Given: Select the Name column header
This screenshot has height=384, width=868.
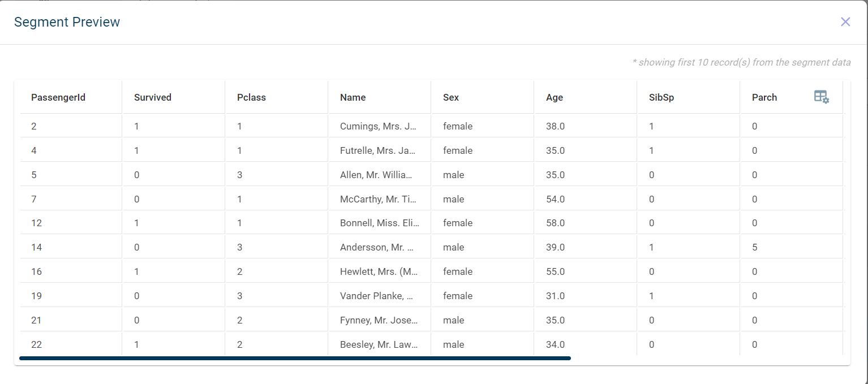Looking at the screenshot, I should click(x=353, y=97).
